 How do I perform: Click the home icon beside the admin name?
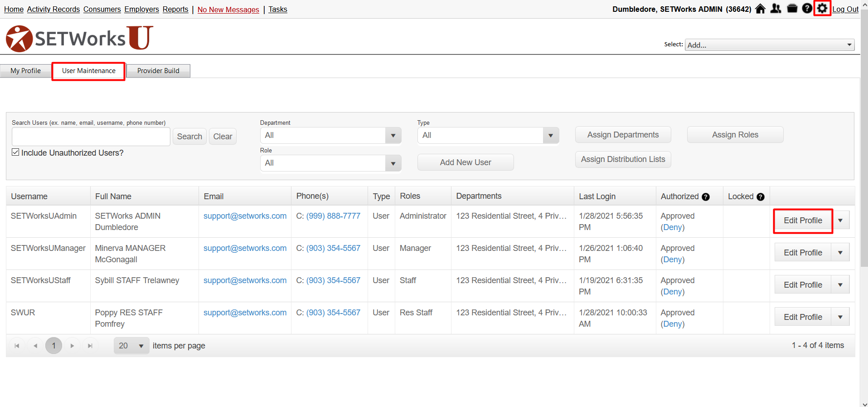coord(760,9)
